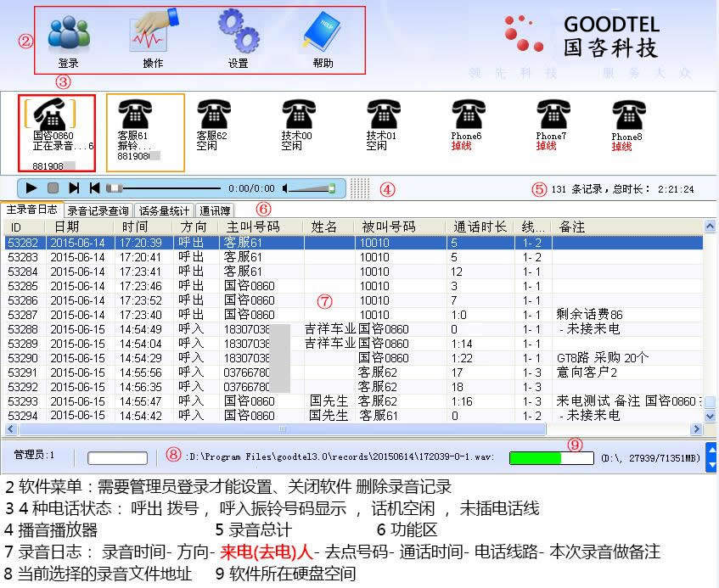Stop recording playback
Viewport: 719px width, 588px height.
(x=53, y=188)
